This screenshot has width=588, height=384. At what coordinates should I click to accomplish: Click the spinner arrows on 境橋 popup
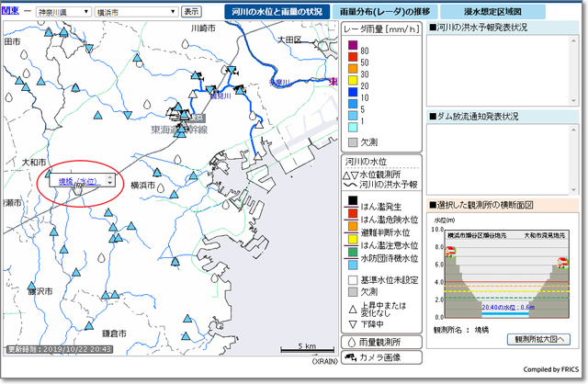(x=110, y=182)
